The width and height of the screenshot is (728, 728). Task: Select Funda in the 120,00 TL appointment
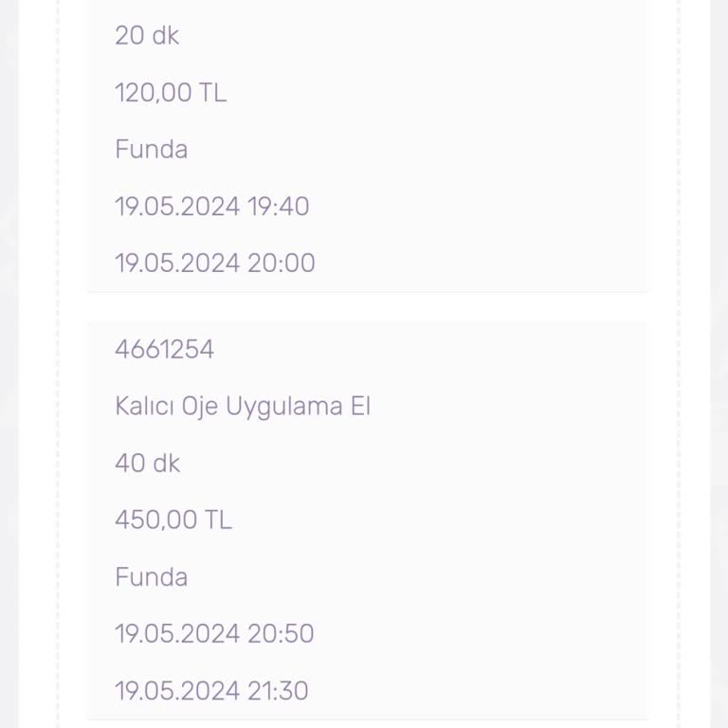click(151, 150)
